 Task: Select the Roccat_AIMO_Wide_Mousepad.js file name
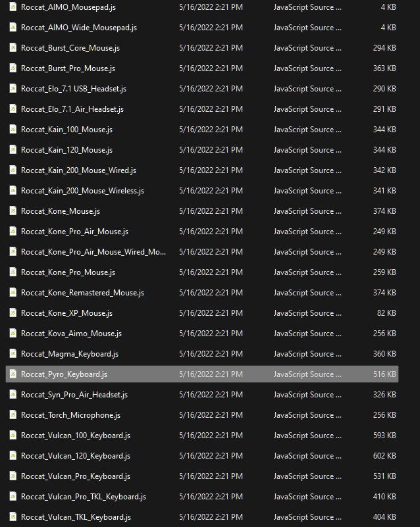point(79,28)
